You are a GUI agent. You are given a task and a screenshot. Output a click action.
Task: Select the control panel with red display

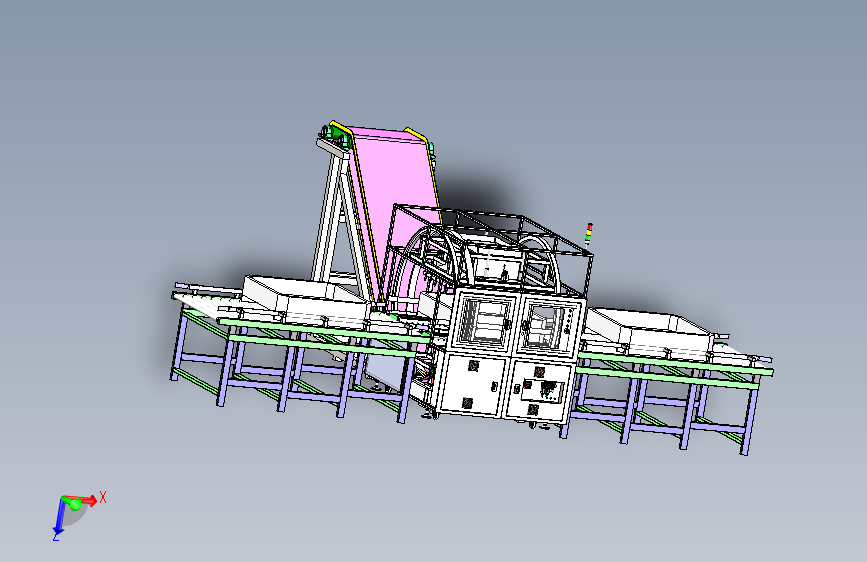544,390
